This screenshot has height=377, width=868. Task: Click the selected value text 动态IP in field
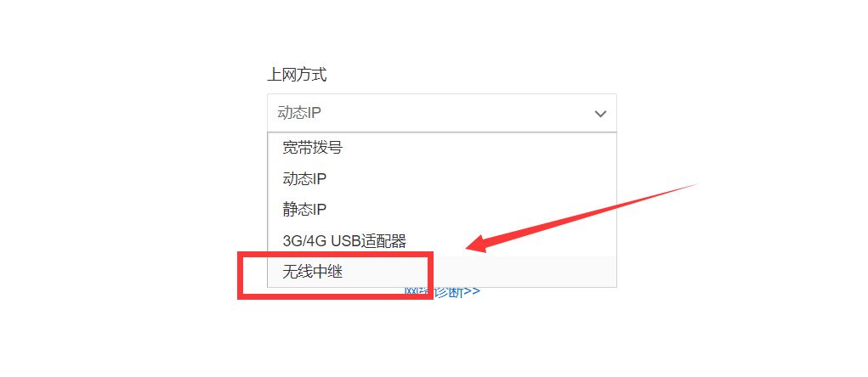(299, 113)
